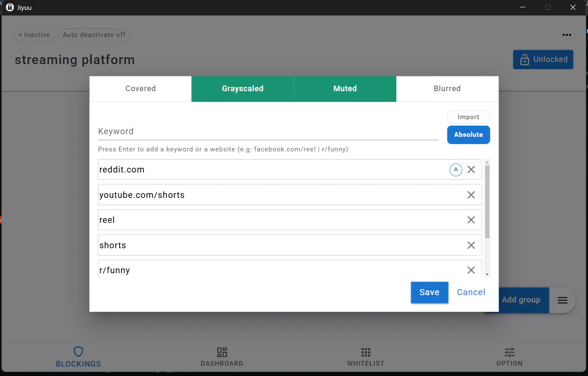
Task: Click the scrollbar up arrow in keyword list
Action: pyautogui.click(x=487, y=162)
